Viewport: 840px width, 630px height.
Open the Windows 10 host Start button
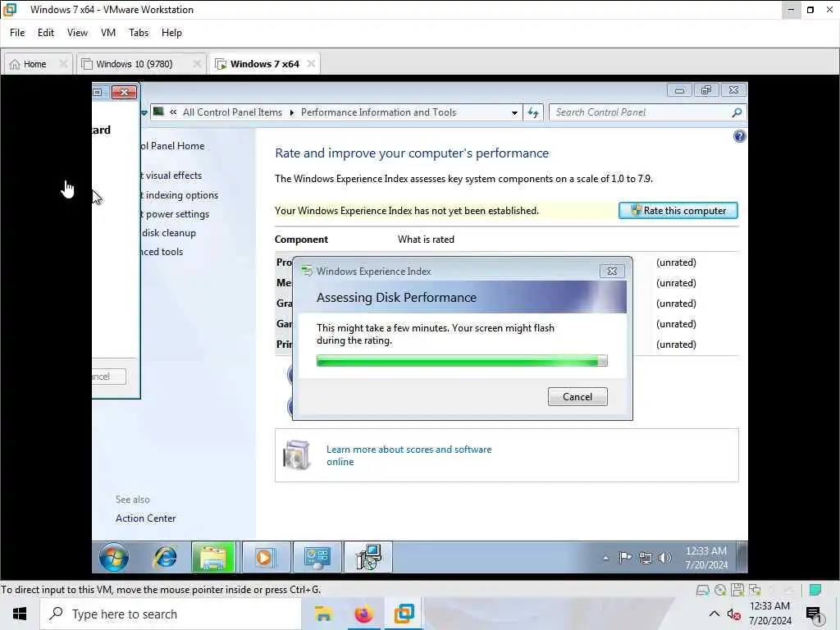(20, 614)
